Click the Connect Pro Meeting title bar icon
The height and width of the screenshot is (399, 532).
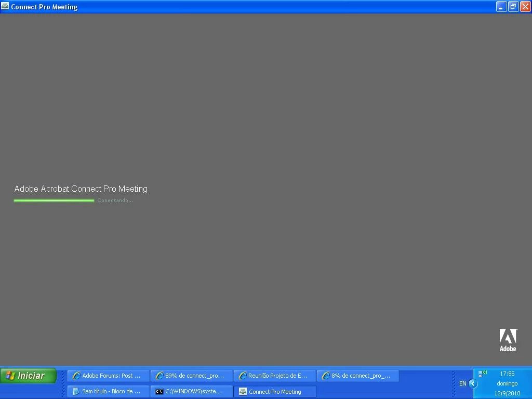tap(5, 6)
